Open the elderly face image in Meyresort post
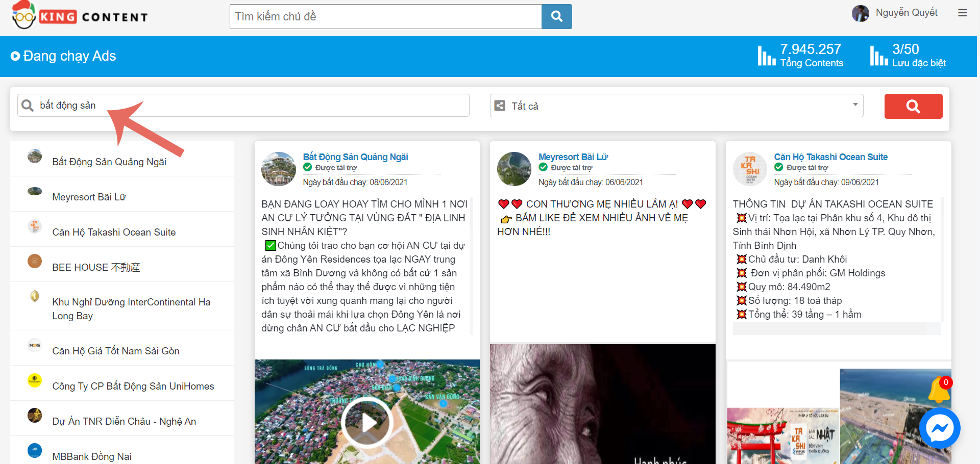The image size is (980, 464). [x=603, y=404]
